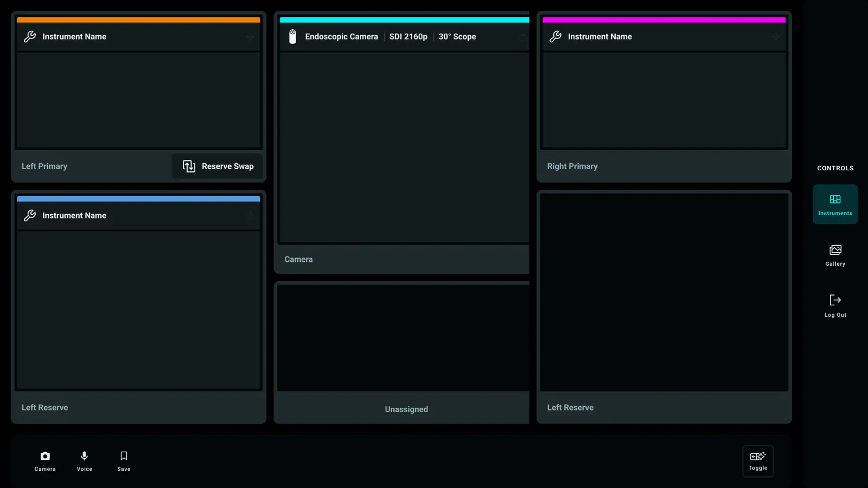Select the magenta color bar of Right Primary
868x488 pixels.
click(x=664, y=20)
